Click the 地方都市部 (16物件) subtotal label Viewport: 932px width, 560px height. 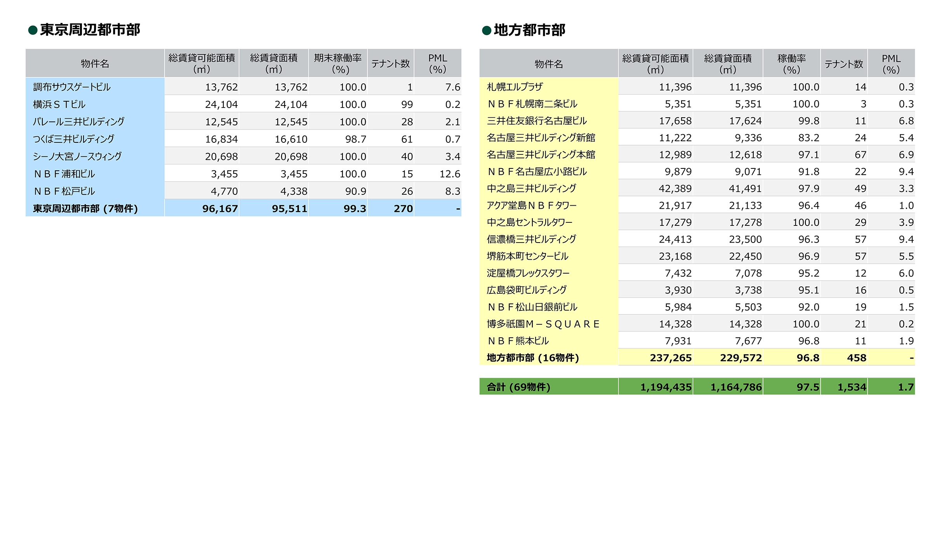click(533, 358)
